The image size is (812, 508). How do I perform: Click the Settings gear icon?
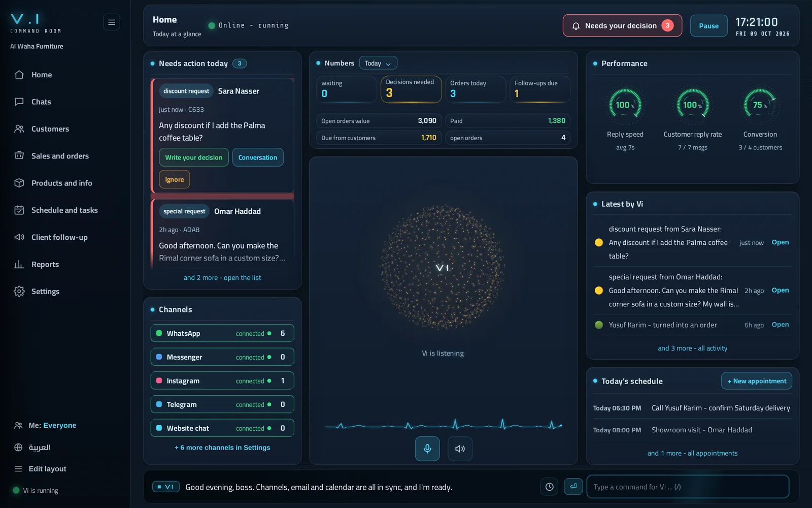point(19,291)
